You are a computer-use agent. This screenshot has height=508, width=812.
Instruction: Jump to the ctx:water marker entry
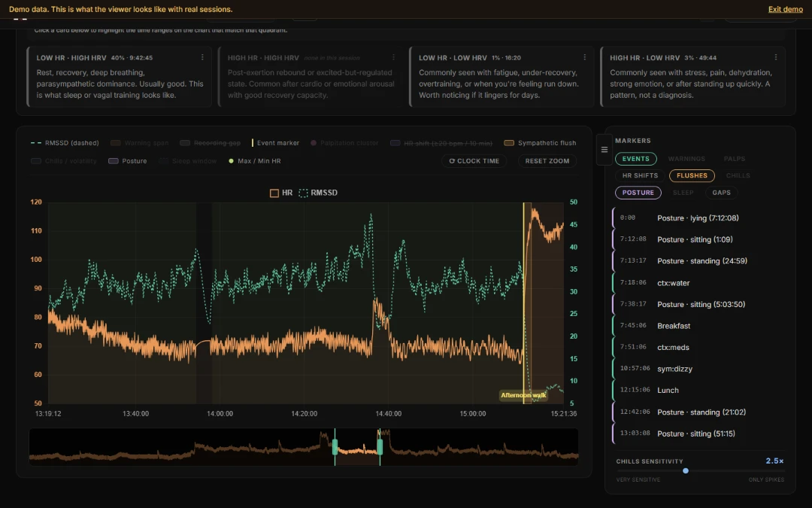(x=698, y=283)
